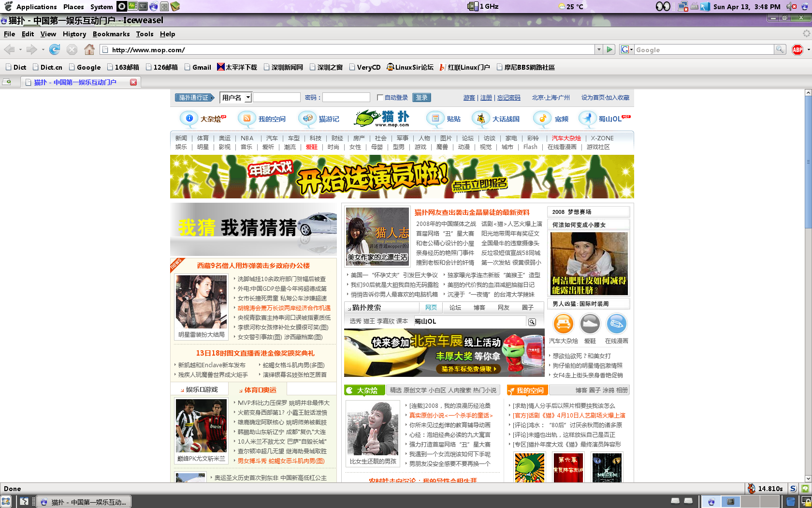The width and height of the screenshot is (812, 508).
Task: Open 贴贴 icon in site header
Action: [x=435, y=119]
